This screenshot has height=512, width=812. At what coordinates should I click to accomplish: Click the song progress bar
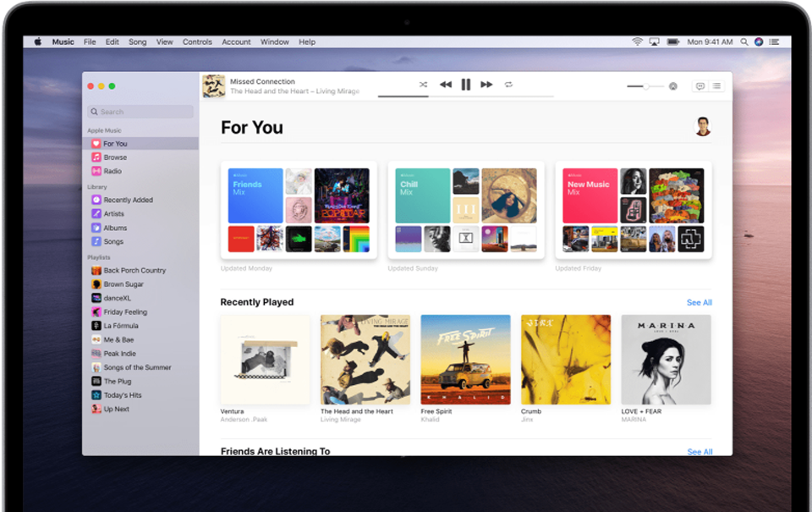465,96
